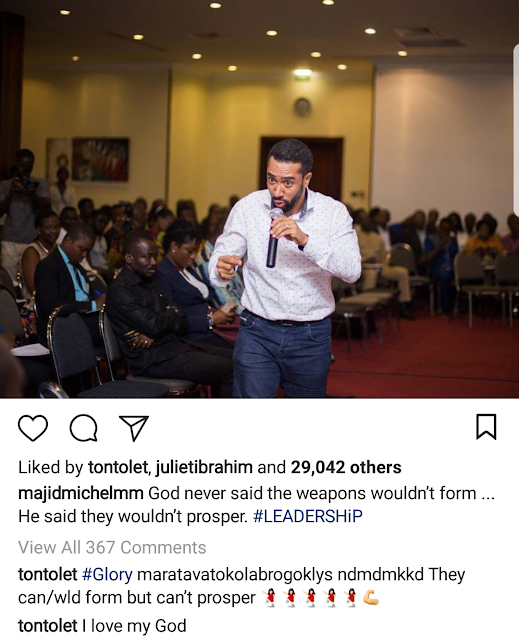
Task: Tap the caption text about weapons
Action: click(x=257, y=505)
